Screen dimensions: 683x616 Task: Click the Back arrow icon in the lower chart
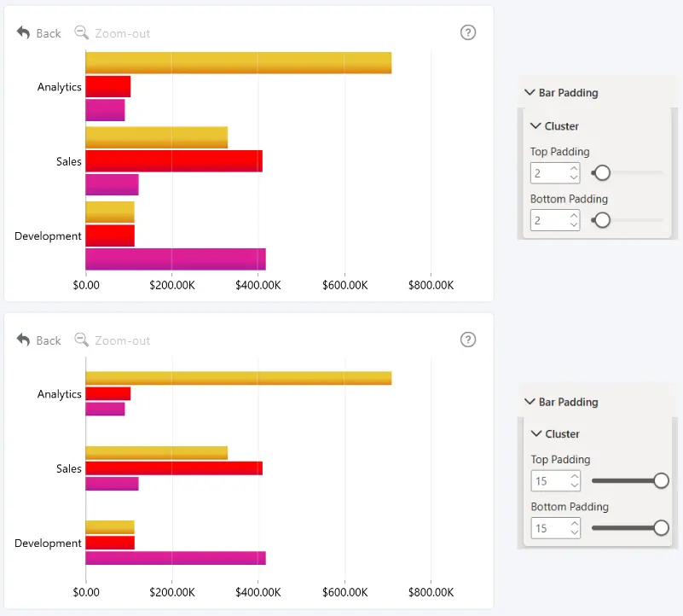tap(23, 340)
